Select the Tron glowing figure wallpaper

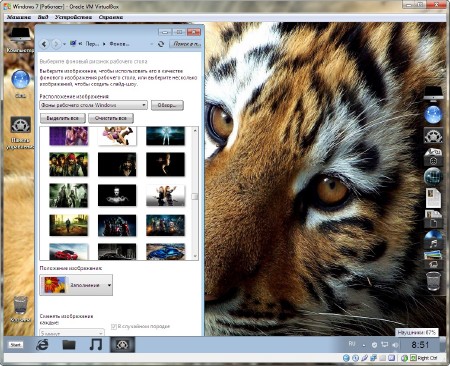click(x=165, y=136)
